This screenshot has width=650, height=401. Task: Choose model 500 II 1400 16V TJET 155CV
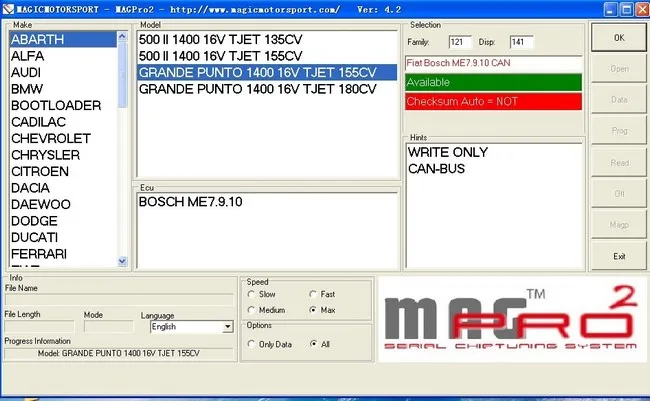click(267, 56)
